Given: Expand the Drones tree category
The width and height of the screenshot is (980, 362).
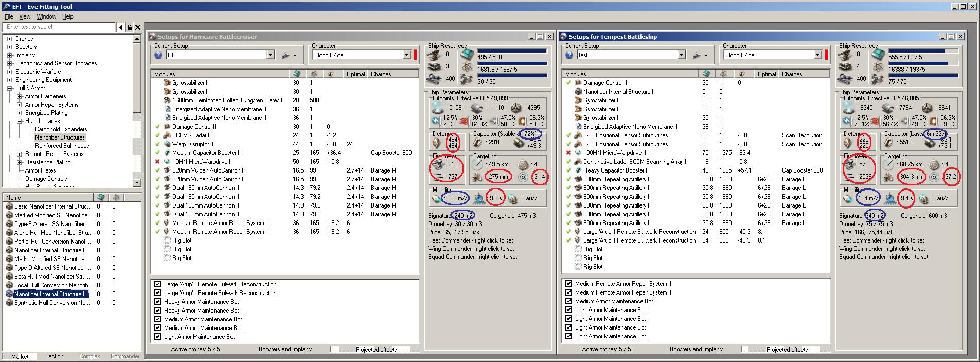Looking at the screenshot, I should pos(9,39).
